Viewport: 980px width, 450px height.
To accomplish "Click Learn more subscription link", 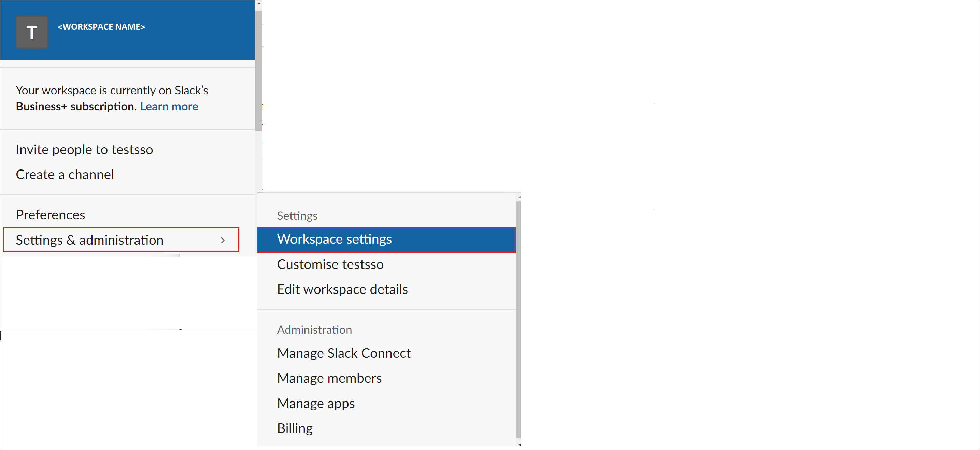I will pyautogui.click(x=170, y=106).
